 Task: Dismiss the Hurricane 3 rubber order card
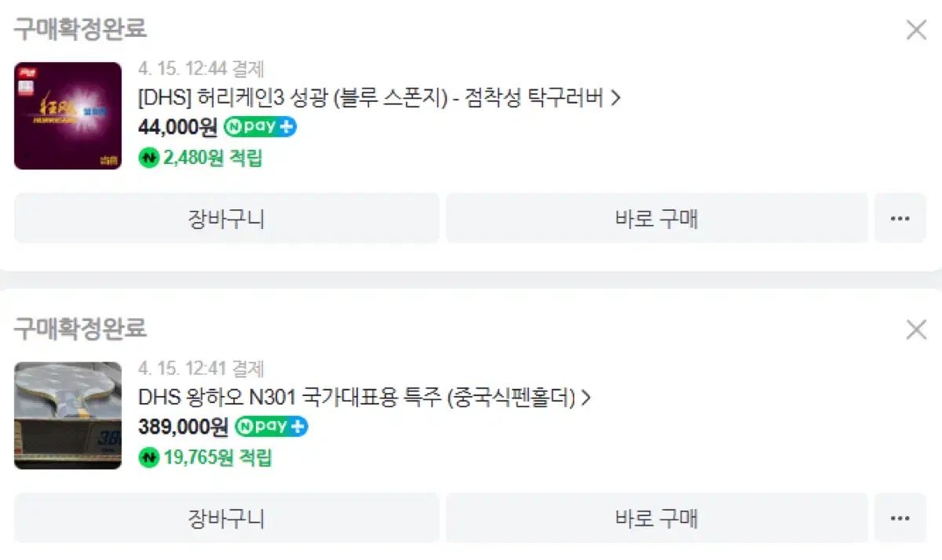coord(916,30)
